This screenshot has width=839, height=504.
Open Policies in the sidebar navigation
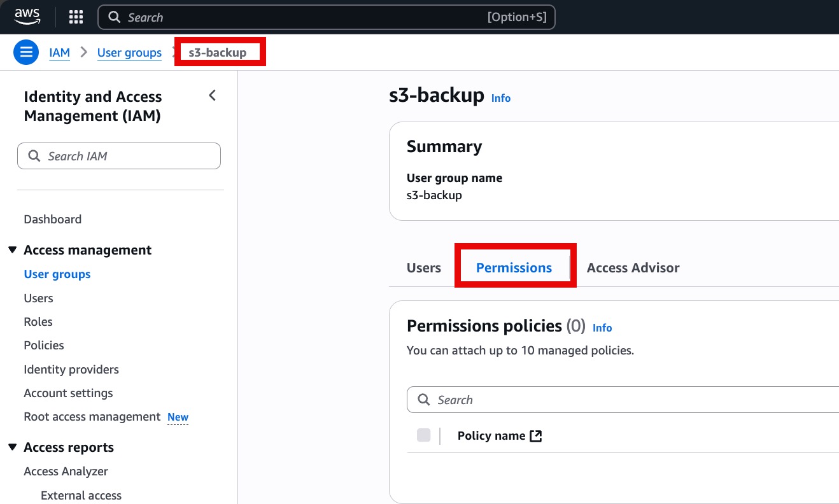44,346
